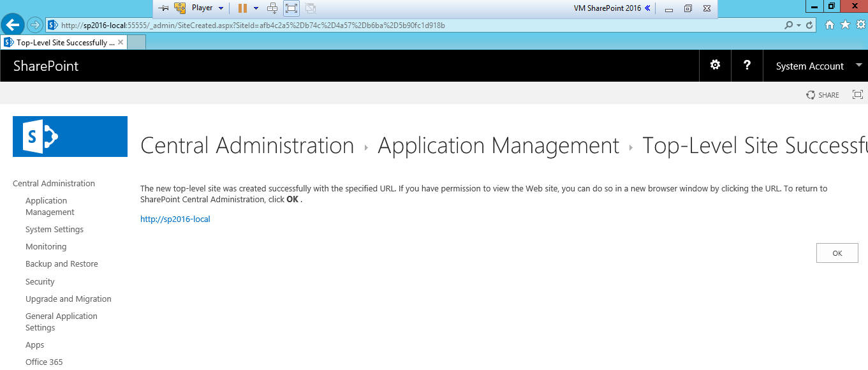Open a new blank browser tab

pos(136,42)
